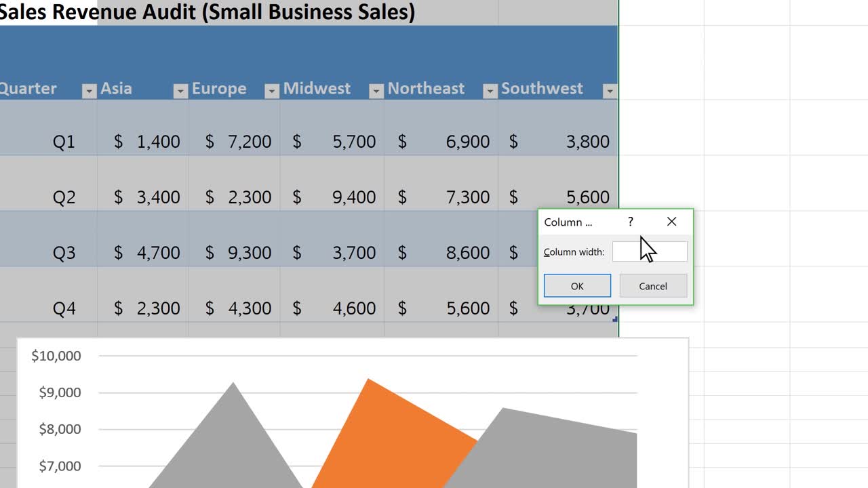Select the Northeast Q1 value 6,900

441,128
